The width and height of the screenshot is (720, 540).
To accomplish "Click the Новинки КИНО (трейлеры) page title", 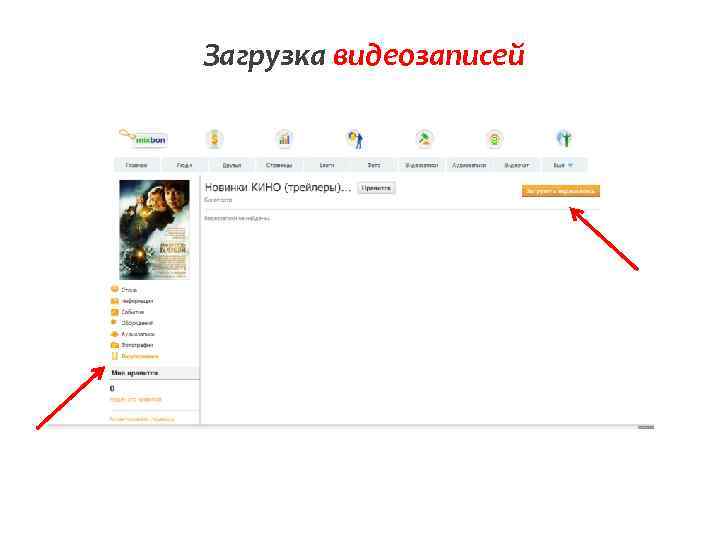I will click(x=278, y=187).
